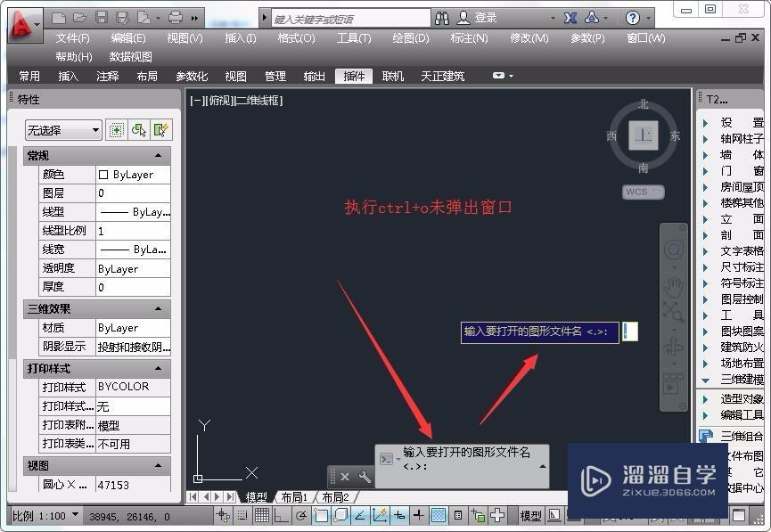Save the drawing using the Save icon
The image size is (771, 532).
click(x=103, y=16)
